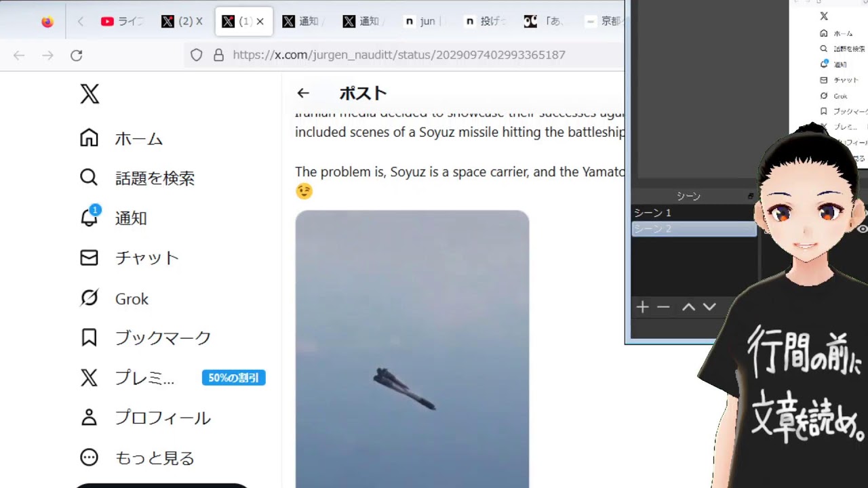This screenshot has height=488, width=868.
Task: Click the winking emoji in the post
Action: [x=304, y=191]
